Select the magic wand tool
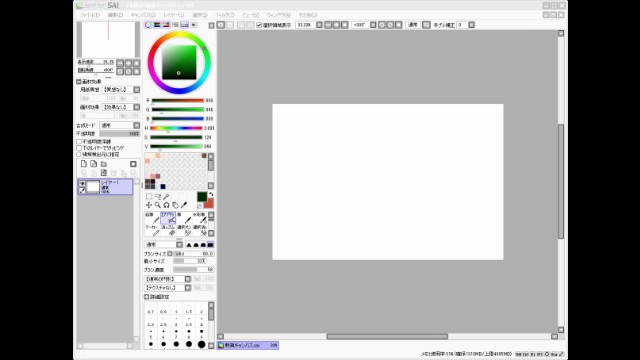The width and height of the screenshot is (640, 360). pos(167,197)
